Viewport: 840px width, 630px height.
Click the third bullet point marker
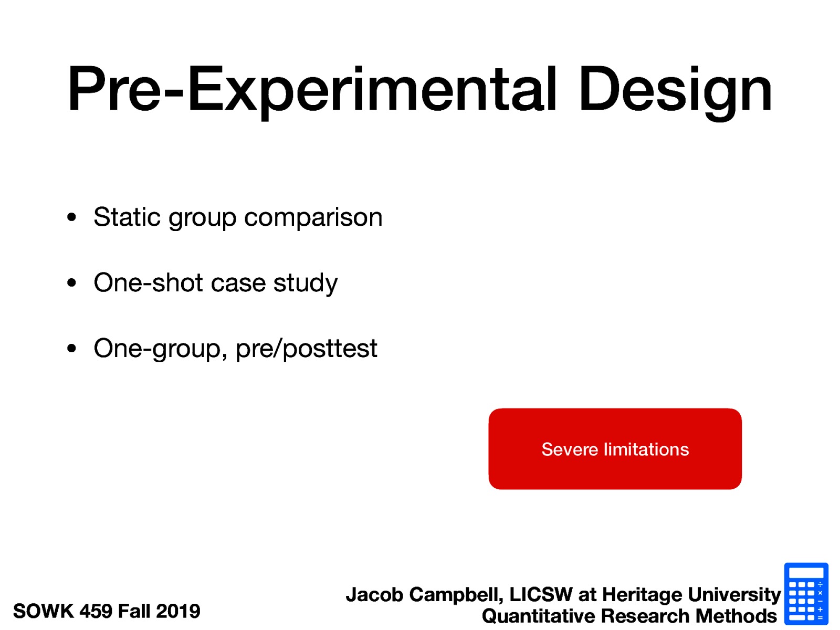click(72, 347)
